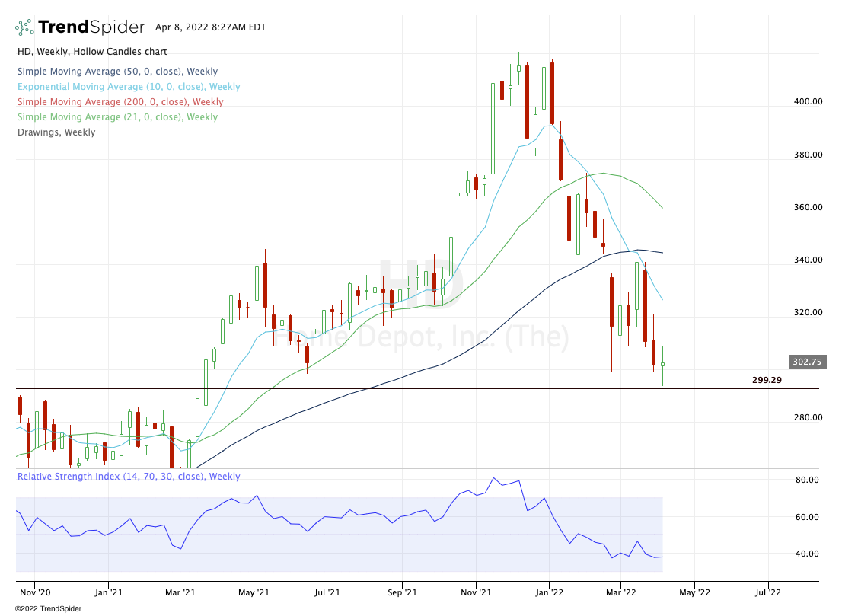Click the 299.29 support level label

[x=767, y=380]
